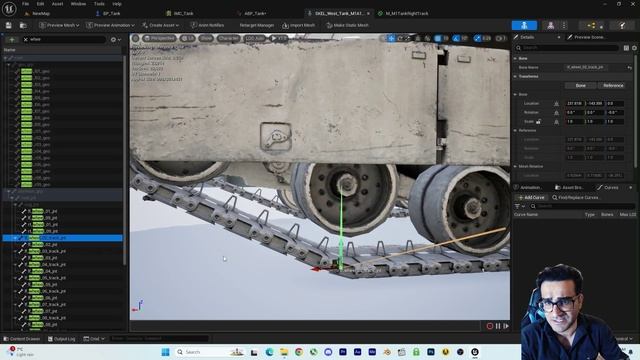This screenshot has height=360, width=640.
Task: Switch to the Curves tab
Action: 611,187
